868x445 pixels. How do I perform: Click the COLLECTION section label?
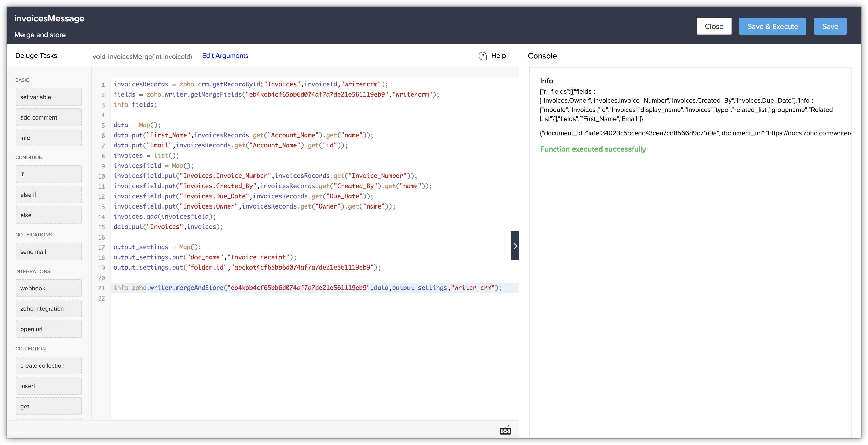(30, 349)
